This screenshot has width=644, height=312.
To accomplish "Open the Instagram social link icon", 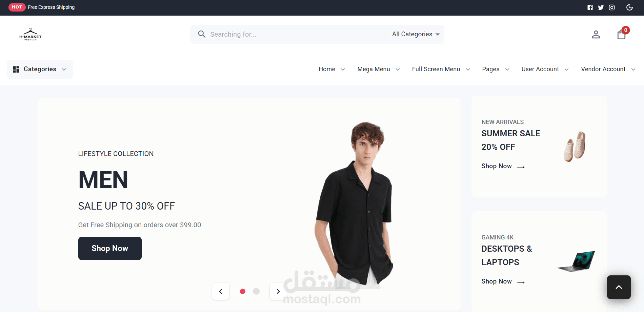I will coord(612,7).
